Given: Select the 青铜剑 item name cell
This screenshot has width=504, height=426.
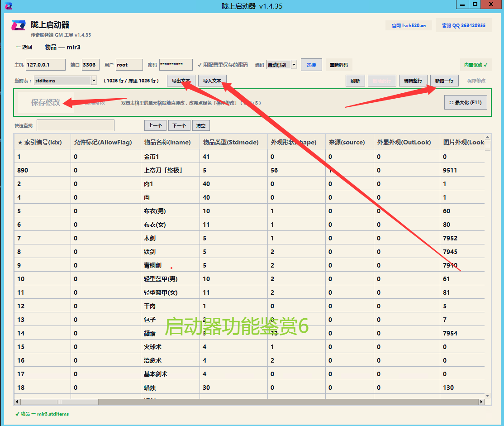Looking at the screenshot, I should click(x=171, y=265).
